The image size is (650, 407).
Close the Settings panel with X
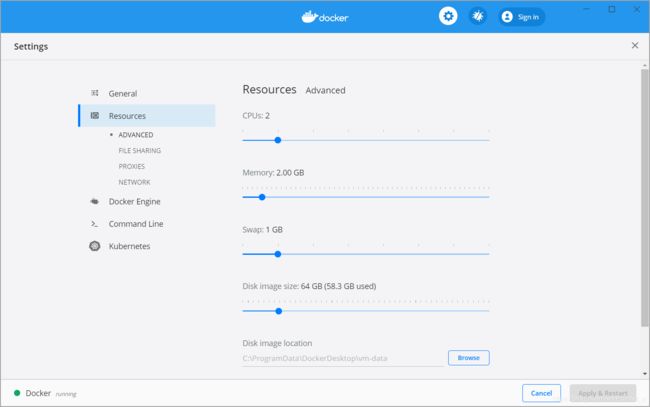point(635,45)
